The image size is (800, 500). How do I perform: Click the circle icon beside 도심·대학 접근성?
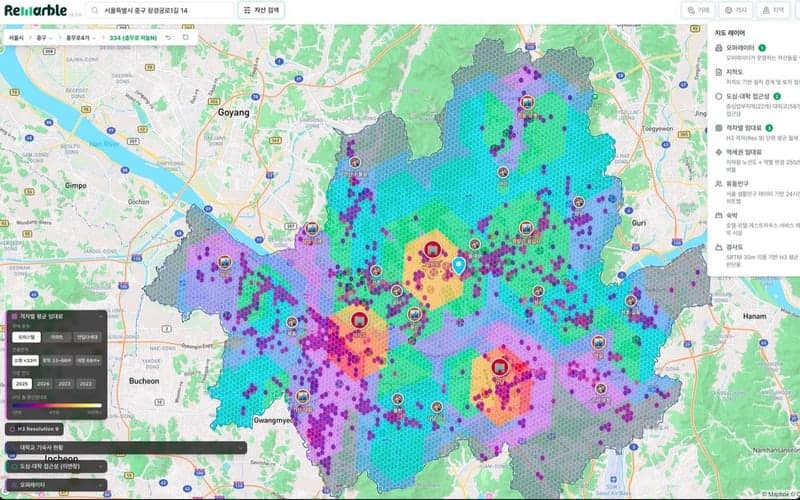click(719, 96)
